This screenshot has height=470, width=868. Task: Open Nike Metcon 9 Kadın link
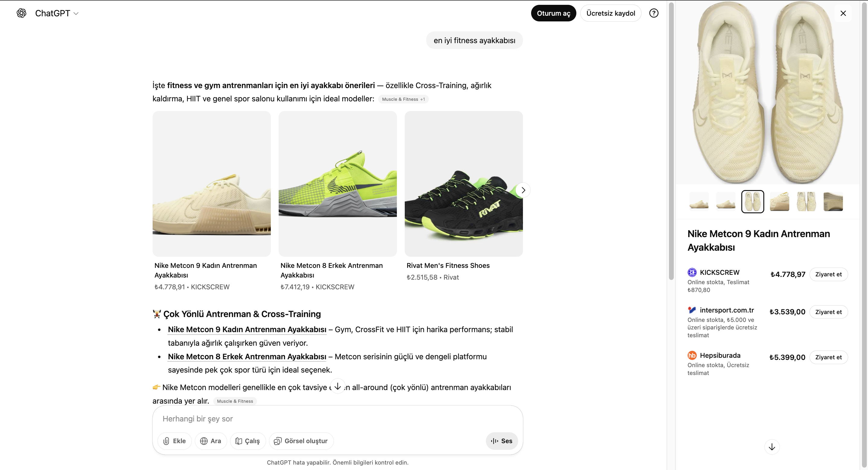(x=247, y=329)
